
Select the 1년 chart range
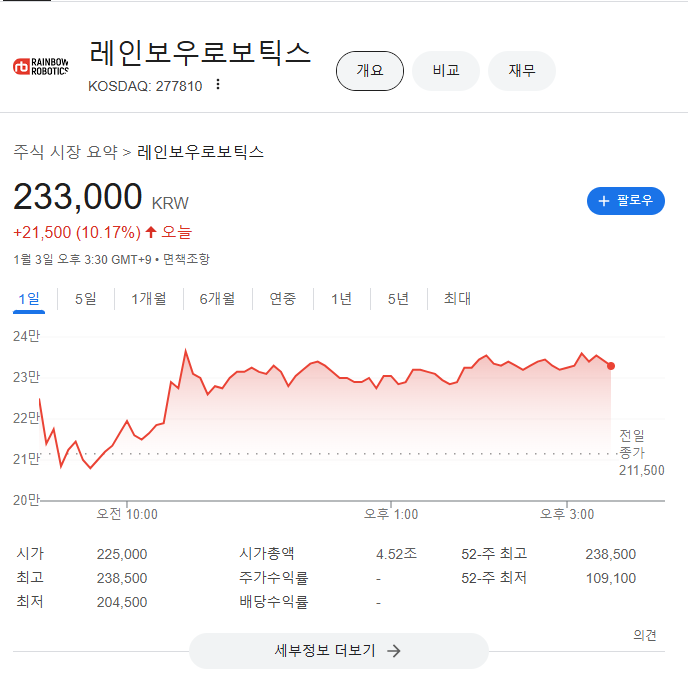[x=341, y=299]
